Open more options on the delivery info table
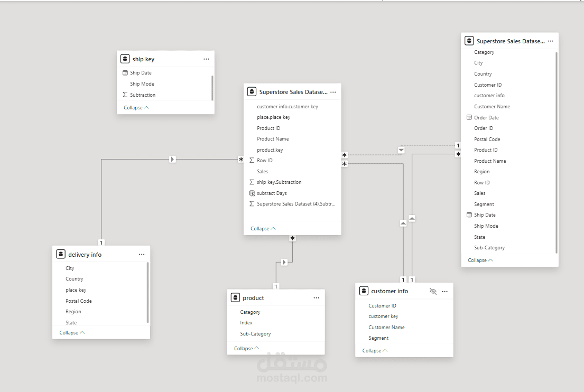This screenshot has height=392, width=584. 142,255
